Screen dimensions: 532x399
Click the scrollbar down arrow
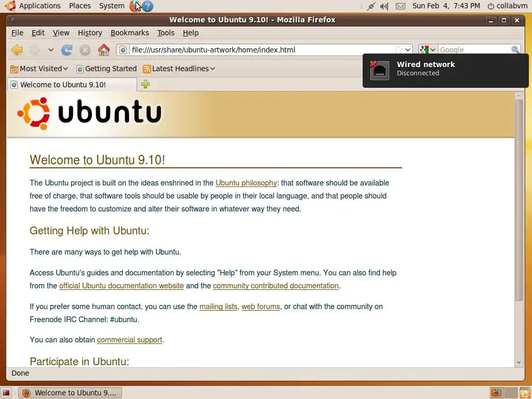(x=519, y=362)
